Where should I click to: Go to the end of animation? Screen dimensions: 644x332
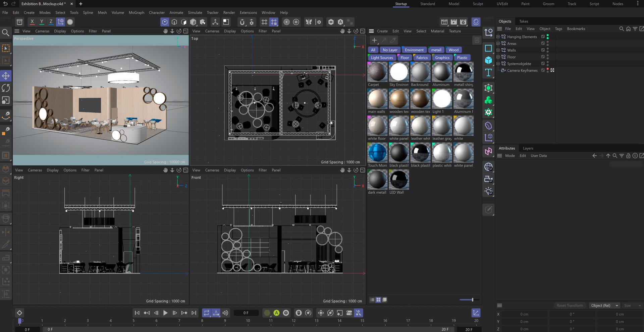coord(194,313)
